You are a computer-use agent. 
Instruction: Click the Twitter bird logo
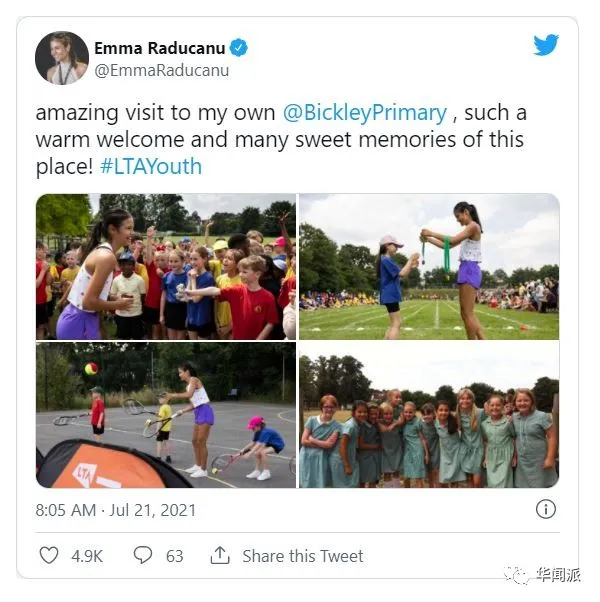(x=546, y=45)
